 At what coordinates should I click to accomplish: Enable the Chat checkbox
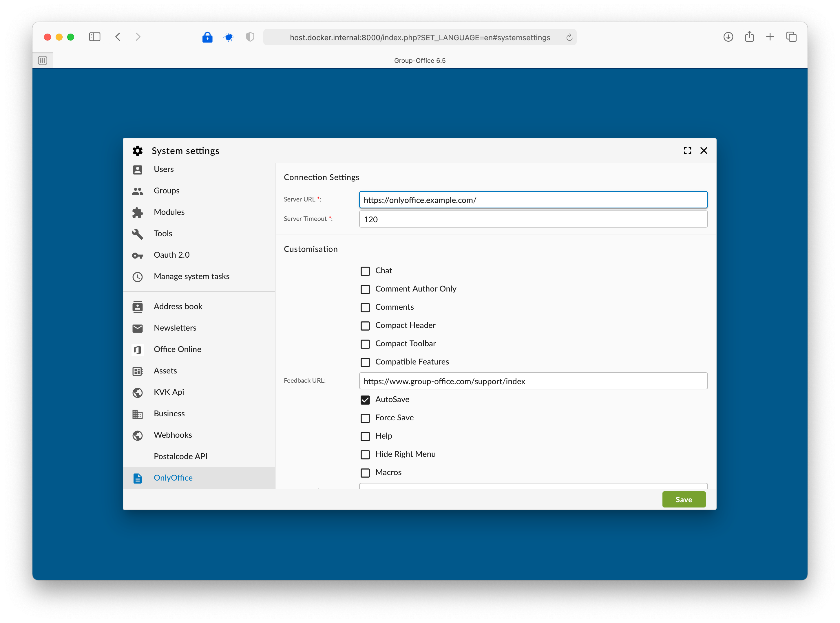[365, 271]
